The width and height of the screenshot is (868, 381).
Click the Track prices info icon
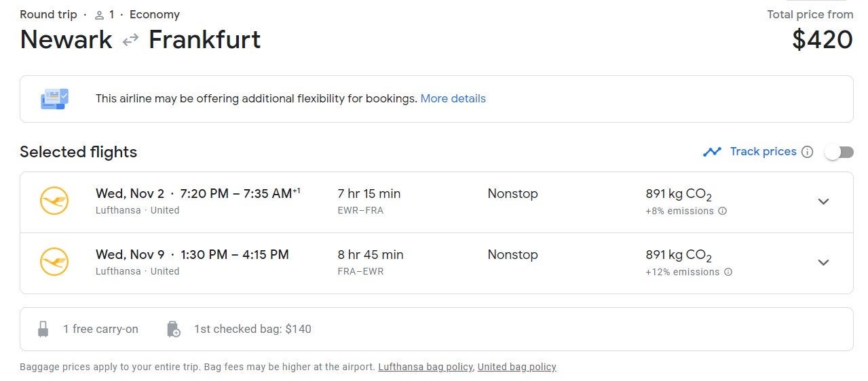click(x=807, y=152)
